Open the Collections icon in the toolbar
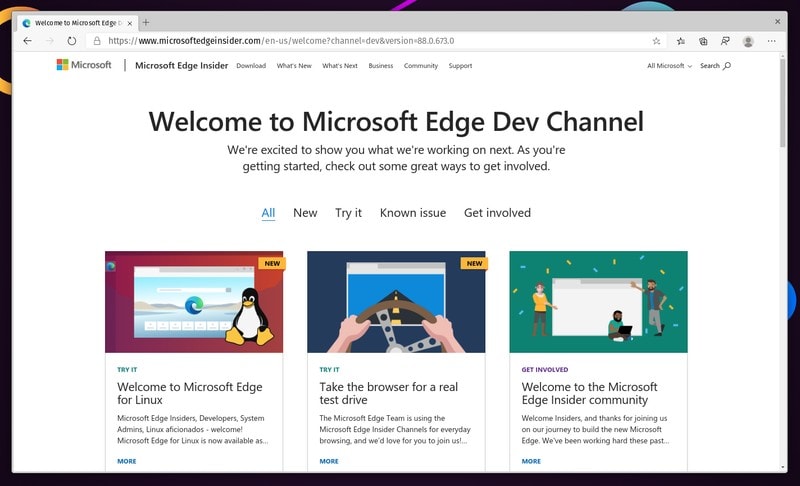The height and width of the screenshot is (486, 800). (x=703, y=41)
